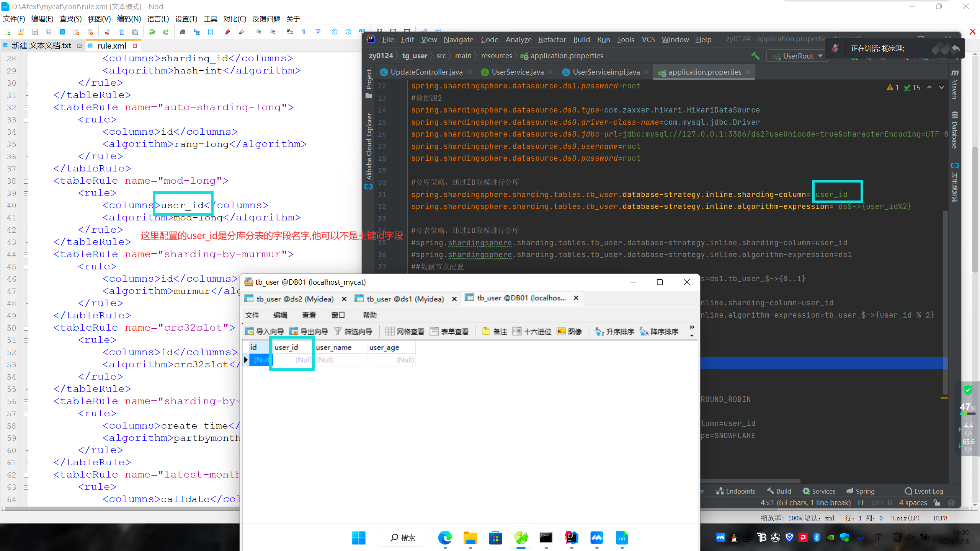This screenshot has width=980, height=551.
Task: Toggle show pilcrow symbols icon in Ndd
Action: [304, 32]
